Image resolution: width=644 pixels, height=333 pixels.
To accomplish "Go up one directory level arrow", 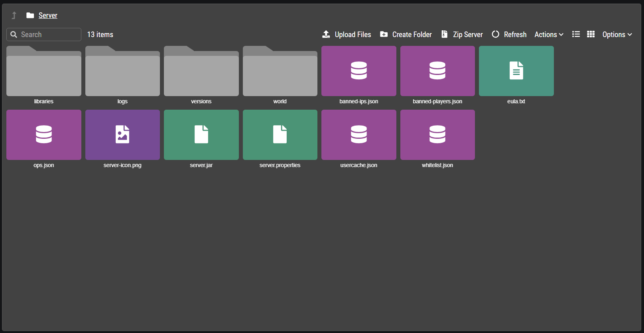I will pyautogui.click(x=14, y=15).
